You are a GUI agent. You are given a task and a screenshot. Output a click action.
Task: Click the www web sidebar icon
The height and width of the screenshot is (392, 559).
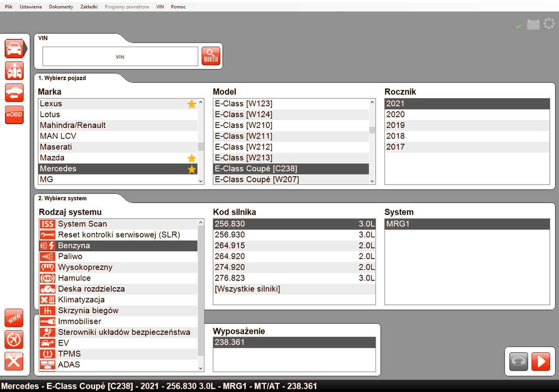tap(14, 318)
